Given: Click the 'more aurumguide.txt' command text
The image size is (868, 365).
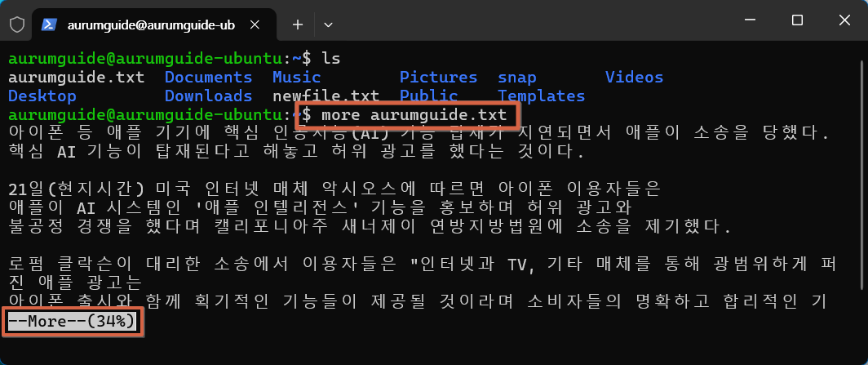Looking at the screenshot, I should (414, 115).
